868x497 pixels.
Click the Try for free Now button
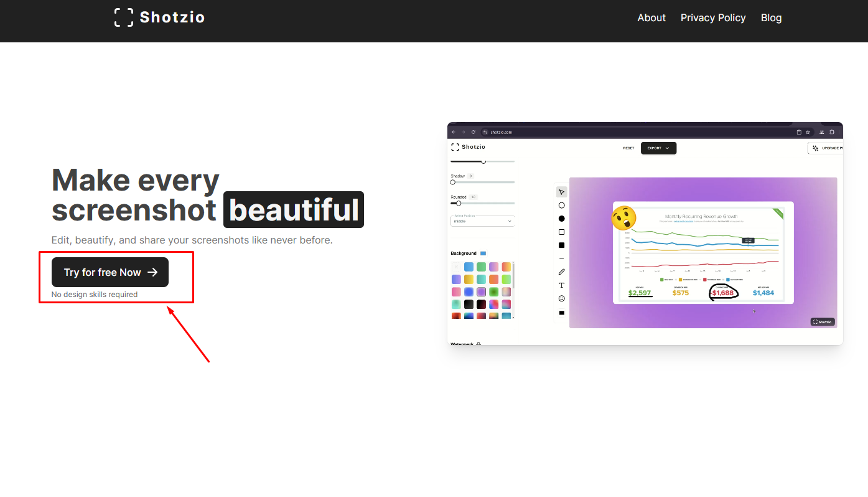point(110,272)
